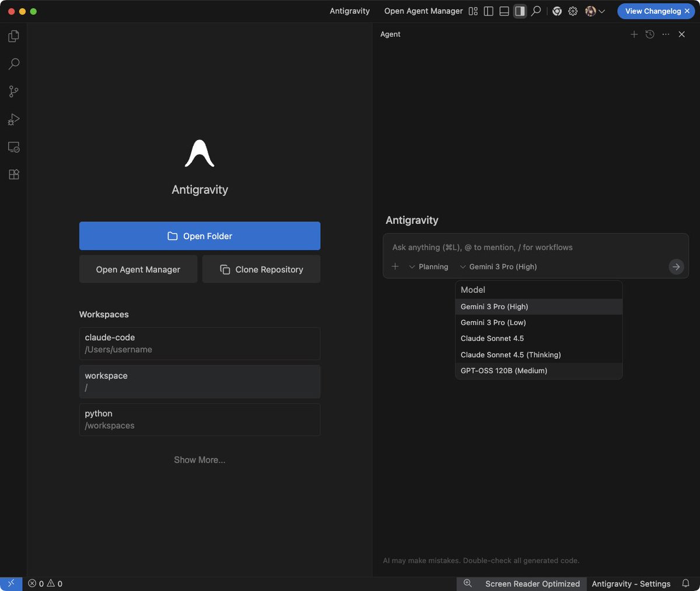Image resolution: width=700 pixels, height=591 pixels.
Task: Open the Source Control panel
Action: pos(13,92)
